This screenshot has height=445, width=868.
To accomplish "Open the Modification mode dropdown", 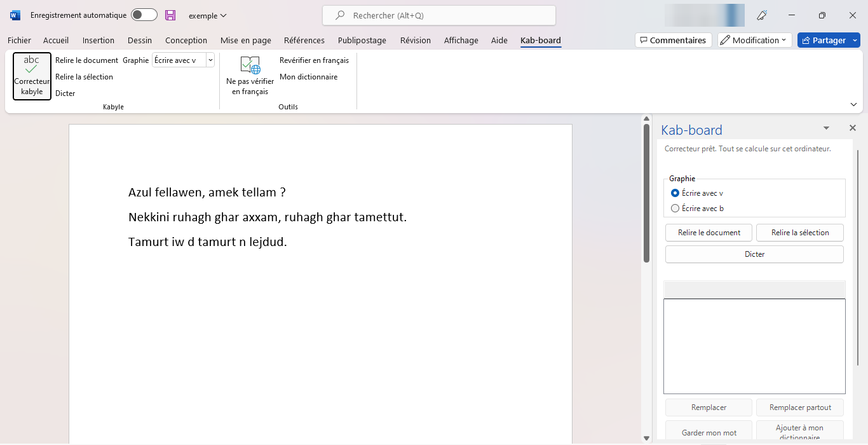I will tap(755, 40).
